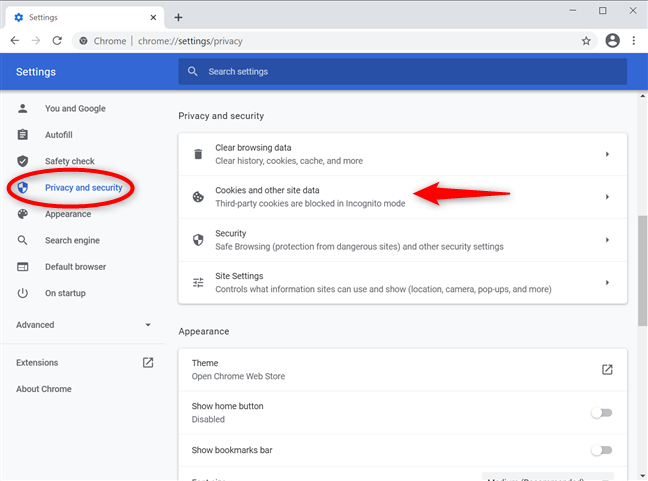The width and height of the screenshot is (648, 481).
Task: Open Chrome Web Store via Theme external-link icon
Action: pyautogui.click(x=606, y=369)
